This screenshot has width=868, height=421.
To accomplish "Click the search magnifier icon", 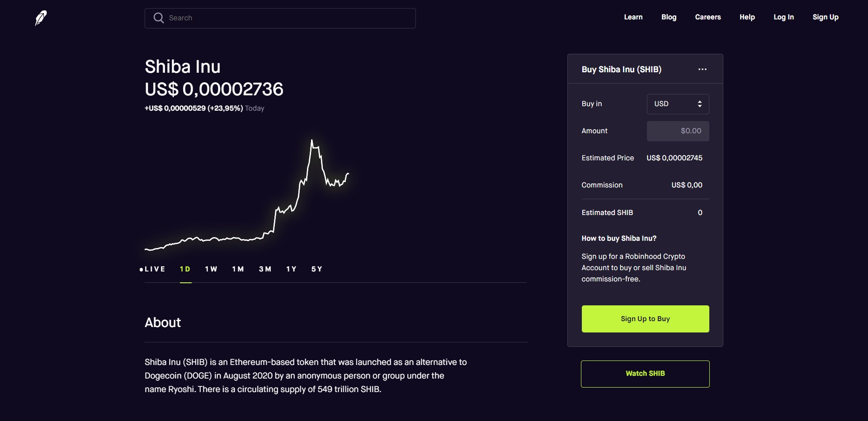I will [x=159, y=18].
